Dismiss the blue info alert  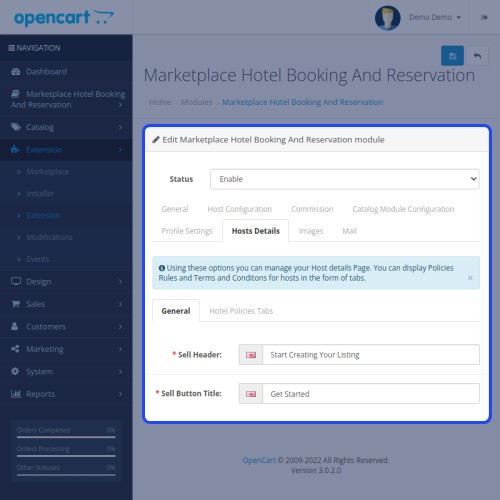tap(470, 278)
